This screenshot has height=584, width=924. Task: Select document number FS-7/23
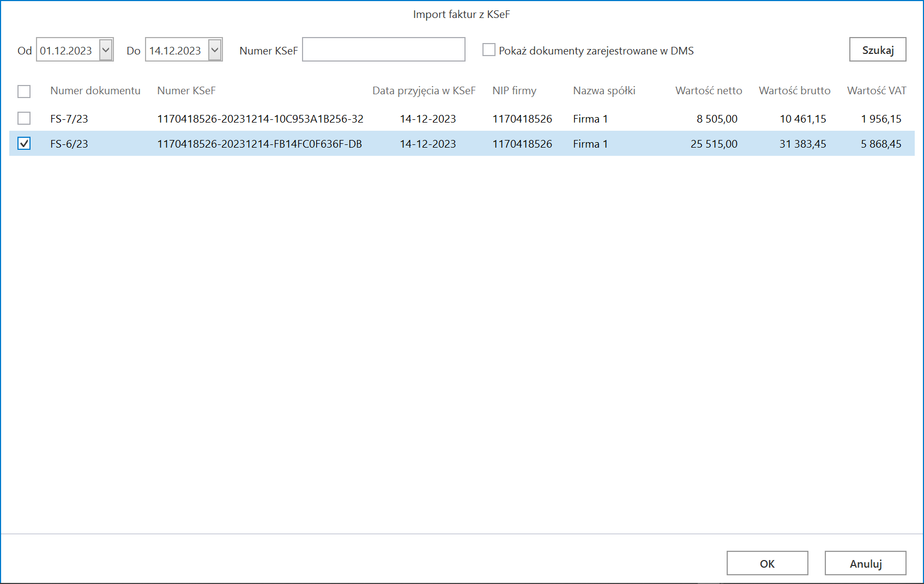point(69,119)
